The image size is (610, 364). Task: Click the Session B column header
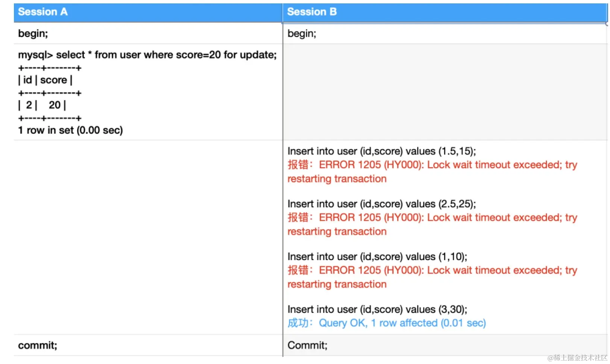(x=312, y=12)
